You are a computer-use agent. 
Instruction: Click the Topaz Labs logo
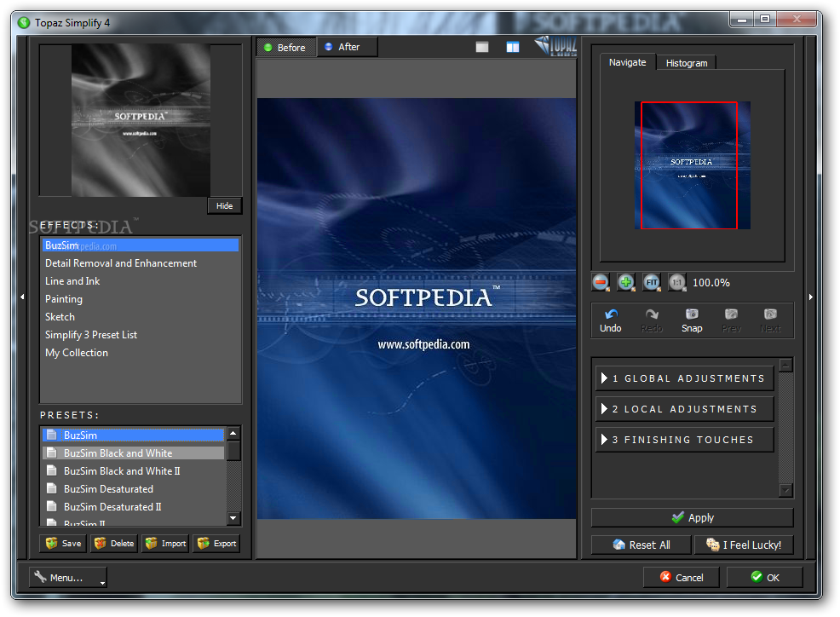click(x=555, y=46)
